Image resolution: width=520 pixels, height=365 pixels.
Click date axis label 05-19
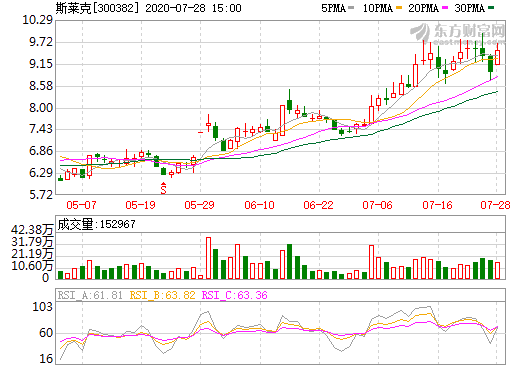click(140, 205)
